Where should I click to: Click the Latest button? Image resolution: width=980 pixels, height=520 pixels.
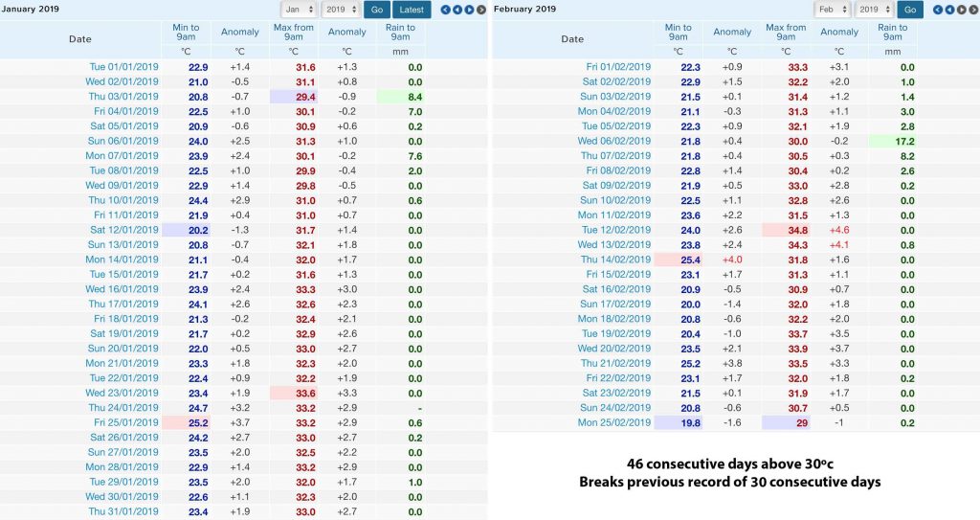tap(412, 10)
